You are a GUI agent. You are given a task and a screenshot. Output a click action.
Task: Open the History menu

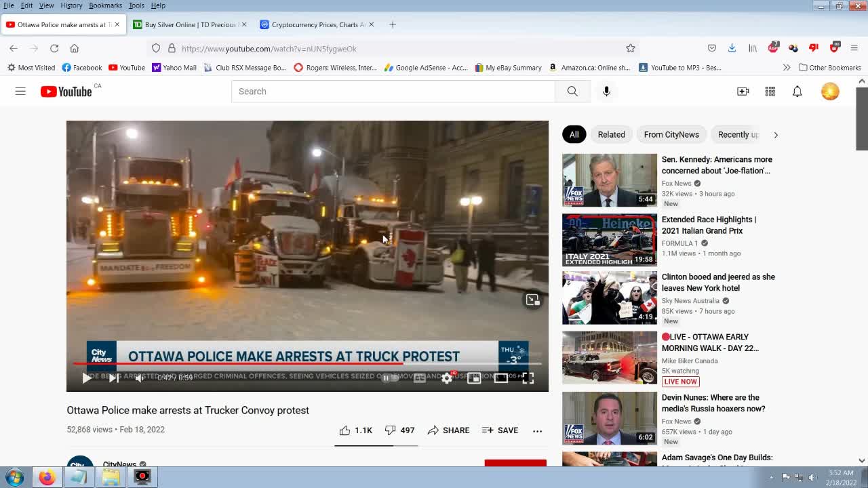[x=71, y=5]
